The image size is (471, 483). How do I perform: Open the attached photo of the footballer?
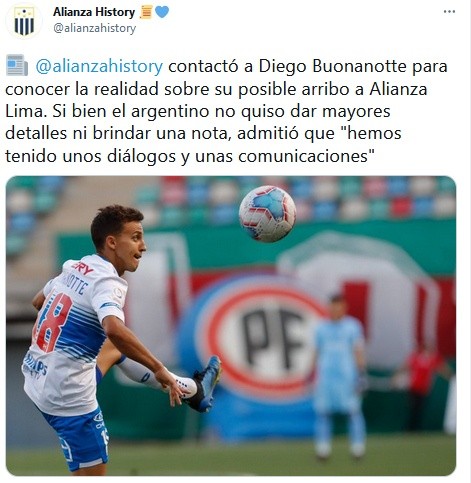tap(231, 326)
